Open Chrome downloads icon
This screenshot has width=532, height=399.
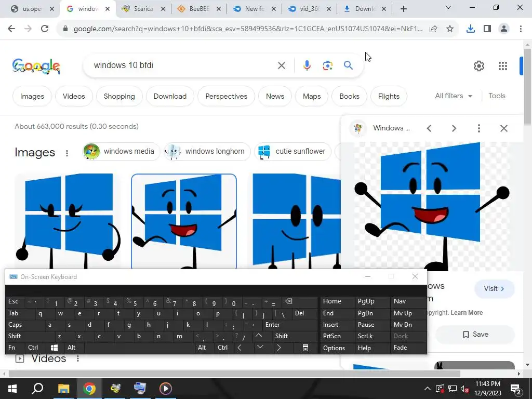[470, 29]
